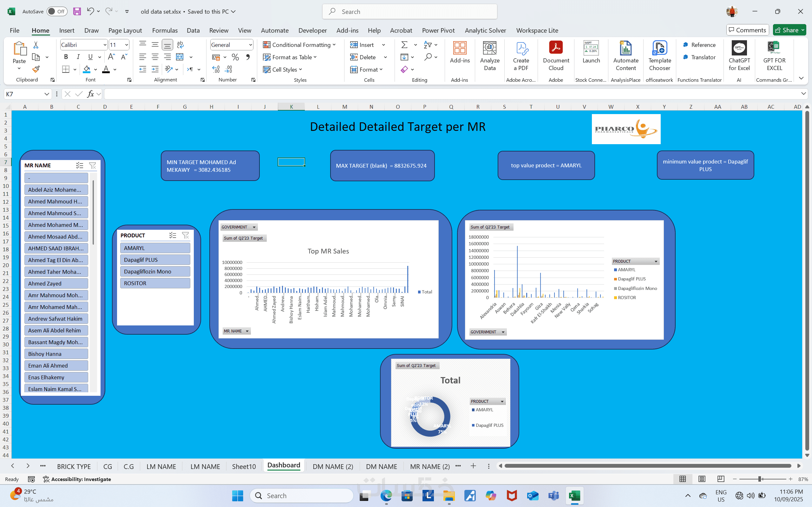Viewport: 812px width, 507px height.
Task: Click the Format Painter brush icon
Action: [36, 69]
